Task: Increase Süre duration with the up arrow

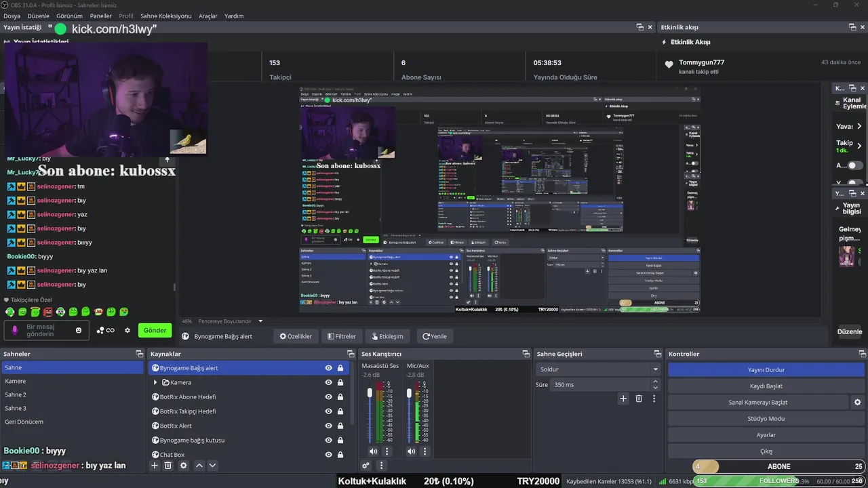Action: tap(655, 382)
